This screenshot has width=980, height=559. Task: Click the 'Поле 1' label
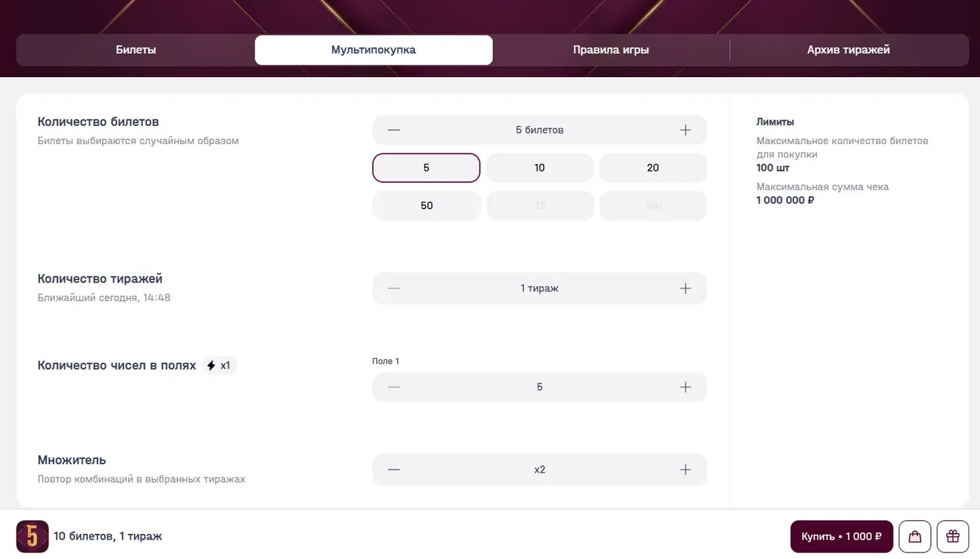[x=386, y=361]
